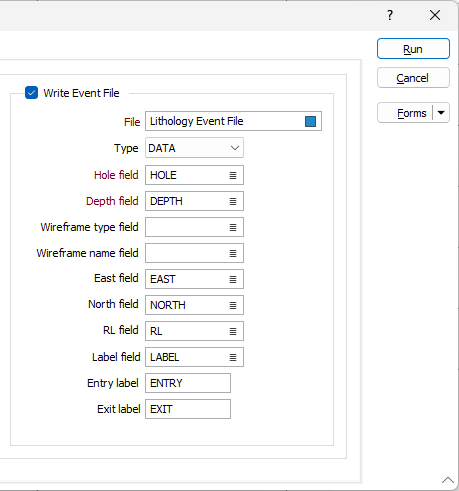Collapse the panel with the bottom-right chevron
The height and width of the screenshot is (491, 459).
pyautogui.click(x=448, y=480)
